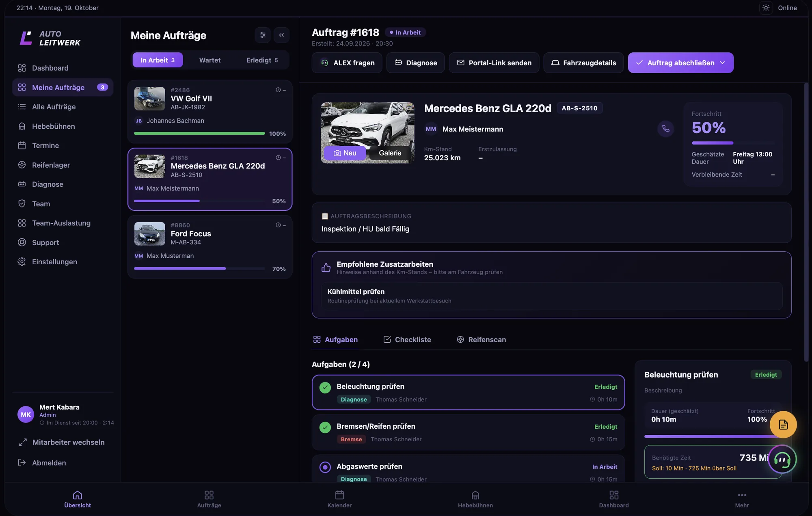Click Portal-Link senden button
The image size is (812, 516).
tap(494, 63)
